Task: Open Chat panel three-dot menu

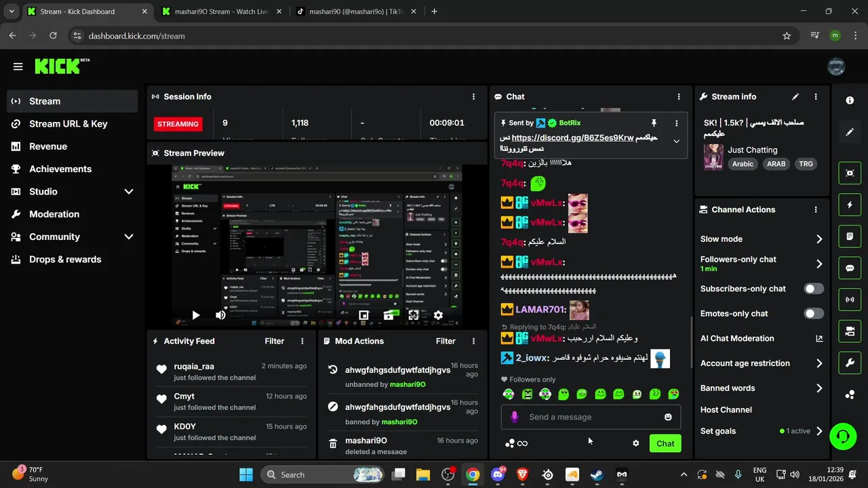Action: click(679, 97)
